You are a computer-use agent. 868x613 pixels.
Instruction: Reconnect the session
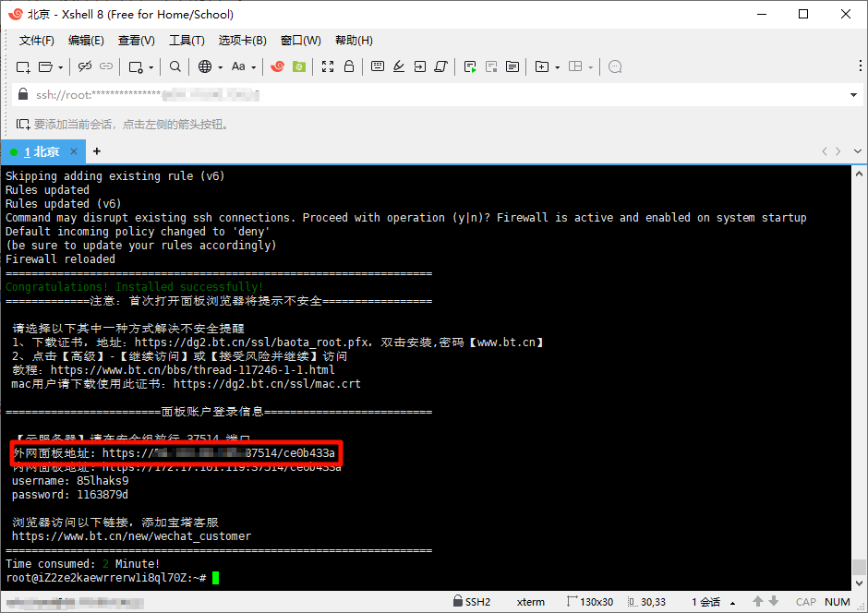tap(105, 66)
